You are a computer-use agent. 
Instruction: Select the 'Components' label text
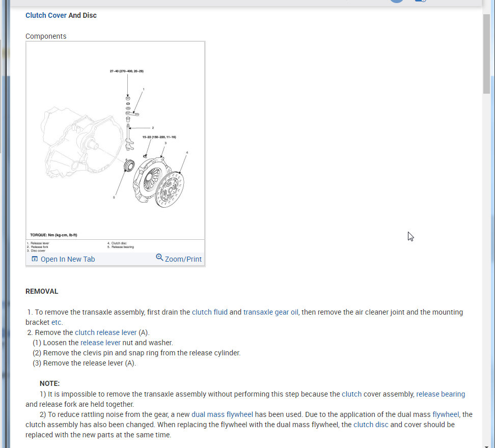click(46, 36)
